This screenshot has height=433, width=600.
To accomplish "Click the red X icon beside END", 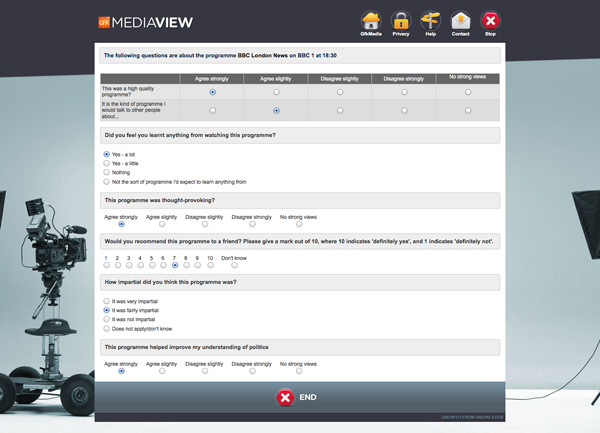I will click(x=285, y=397).
